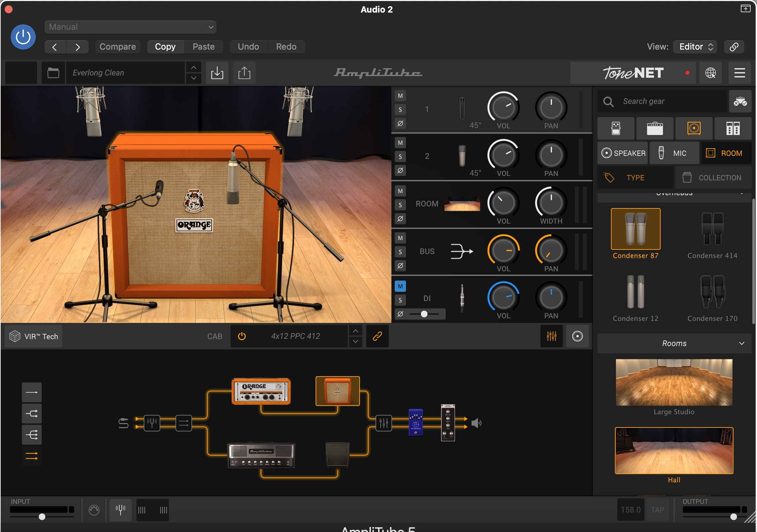Select the TYPE filter tab
757x532 pixels.
pyautogui.click(x=635, y=178)
